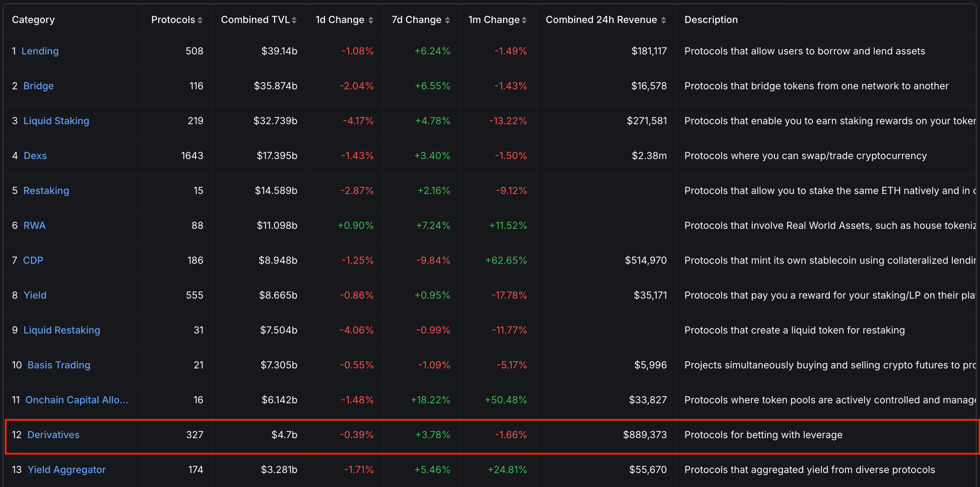Open the Restaking category

tap(46, 190)
